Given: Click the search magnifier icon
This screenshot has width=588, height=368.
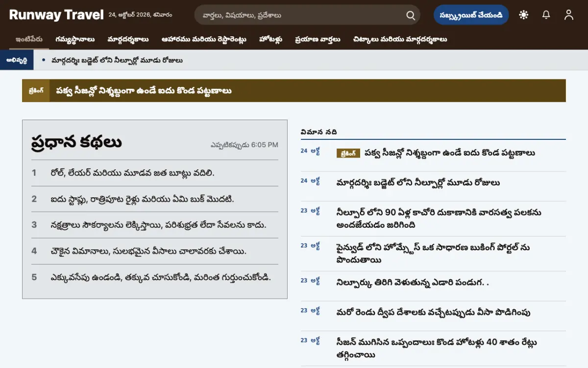Looking at the screenshot, I should [x=411, y=15].
